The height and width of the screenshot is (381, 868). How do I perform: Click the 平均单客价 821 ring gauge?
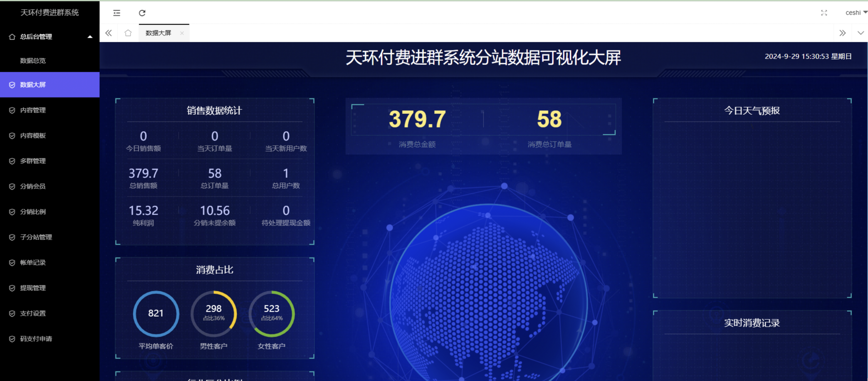click(156, 313)
